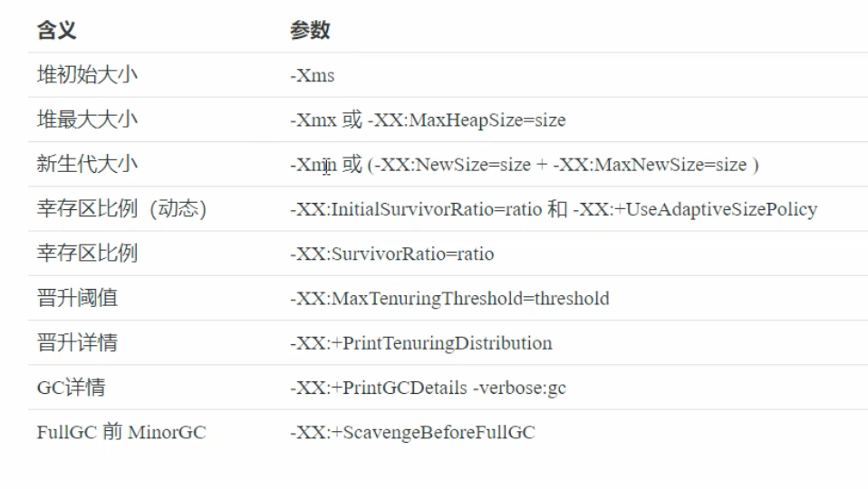Select the 晋升阈值 row label
Screen dimensions: 868x489
click(77, 298)
